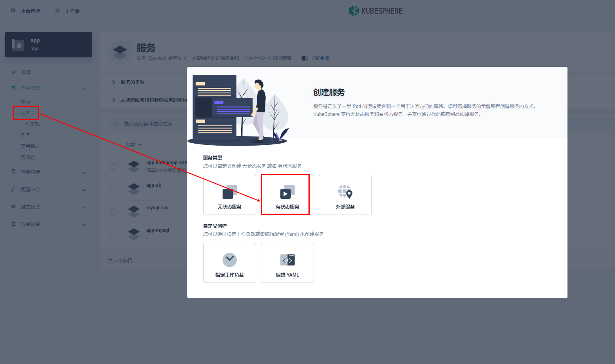Click the stateless service (无状态服务) icon

pyautogui.click(x=230, y=192)
